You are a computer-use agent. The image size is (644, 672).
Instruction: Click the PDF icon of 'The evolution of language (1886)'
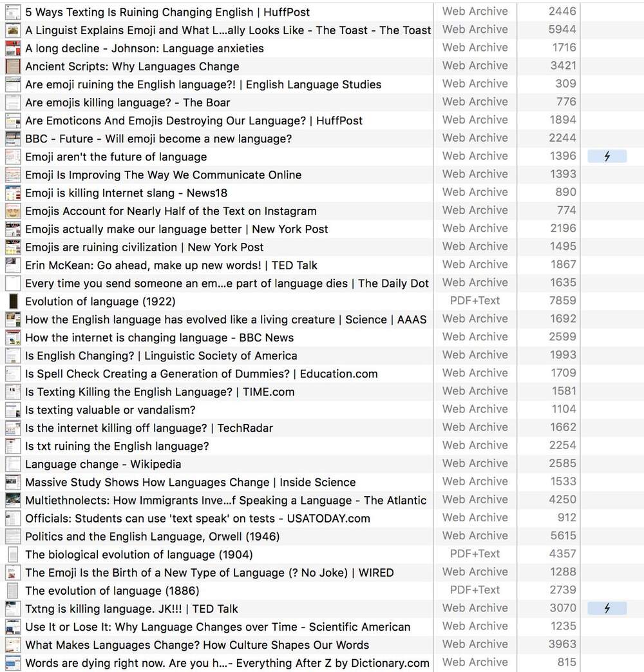[13, 591]
